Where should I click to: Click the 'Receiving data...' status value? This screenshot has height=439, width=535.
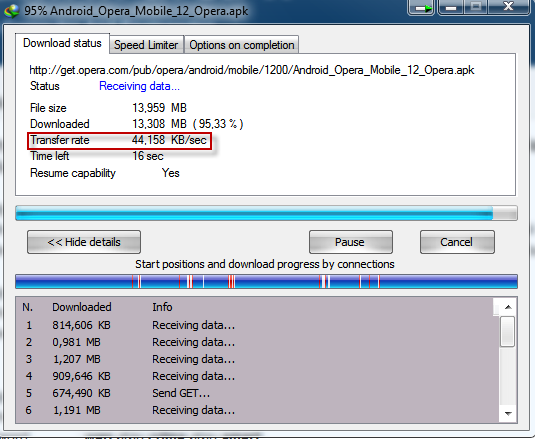tap(139, 86)
